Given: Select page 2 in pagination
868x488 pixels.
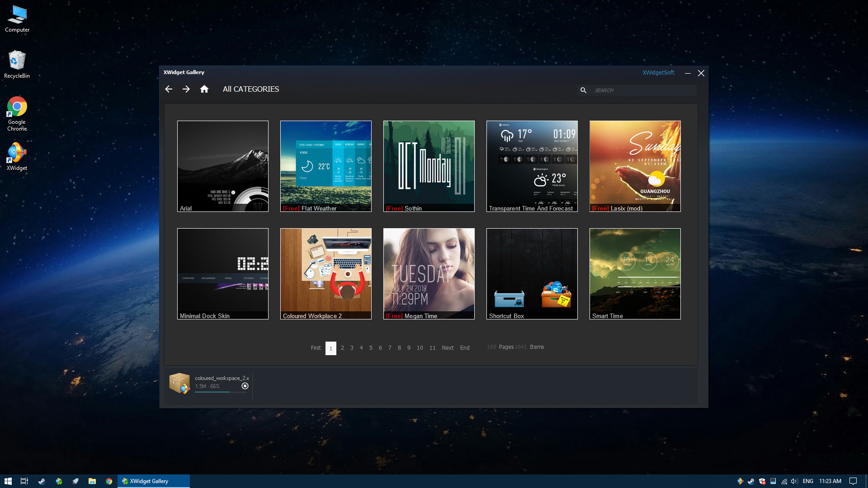Looking at the screenshot, I should point(342,347).
